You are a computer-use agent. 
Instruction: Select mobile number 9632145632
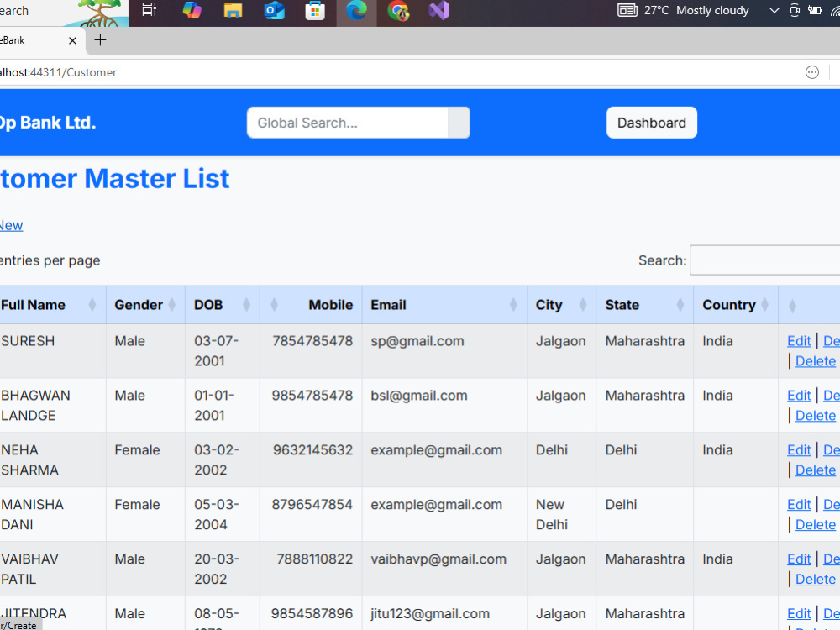click(312, 450)
